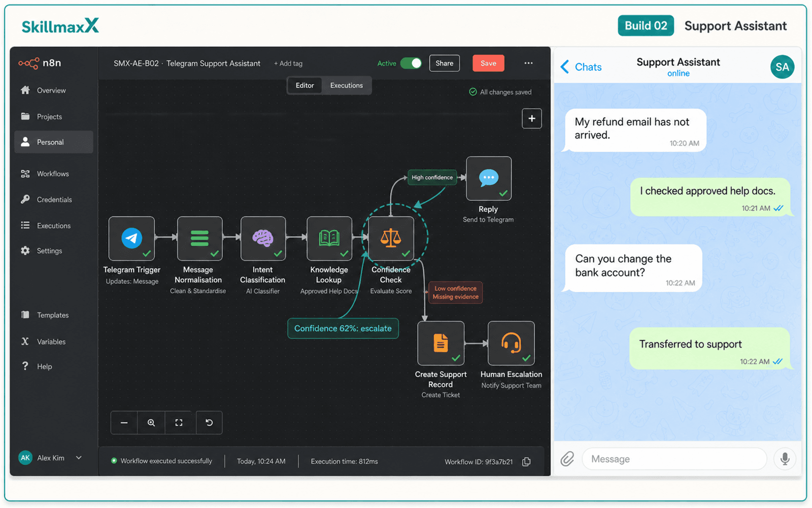The image size is (812, 508).
Task: Select the Knowledge Lookup book node
Action: point(329,238)
